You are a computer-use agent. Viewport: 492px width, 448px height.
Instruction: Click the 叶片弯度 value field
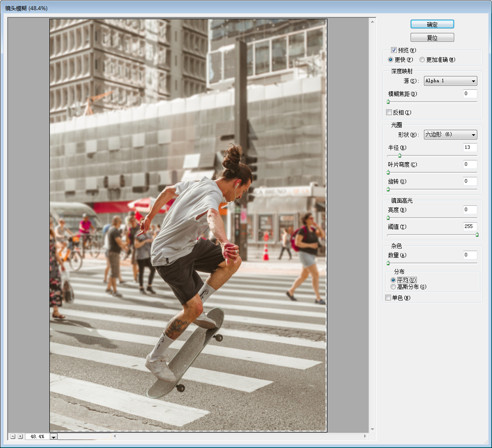click(x=470, y=164)
